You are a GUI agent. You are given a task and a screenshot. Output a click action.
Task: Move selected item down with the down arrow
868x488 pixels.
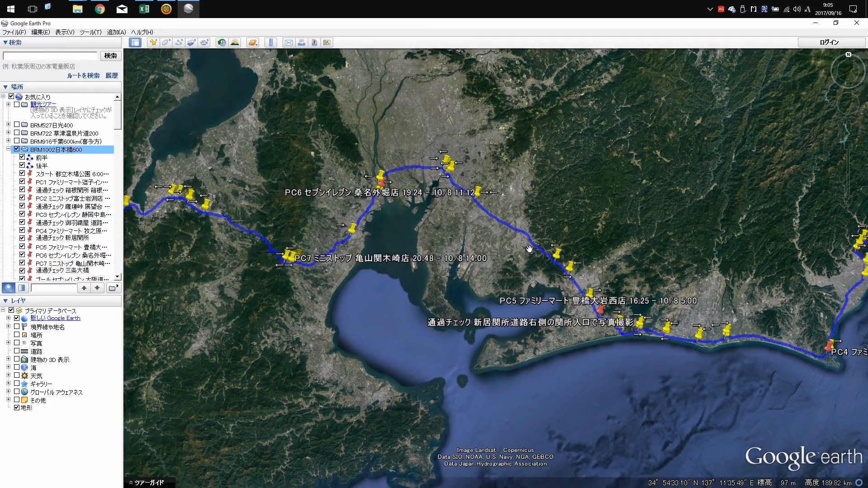[x=97, y=288]
